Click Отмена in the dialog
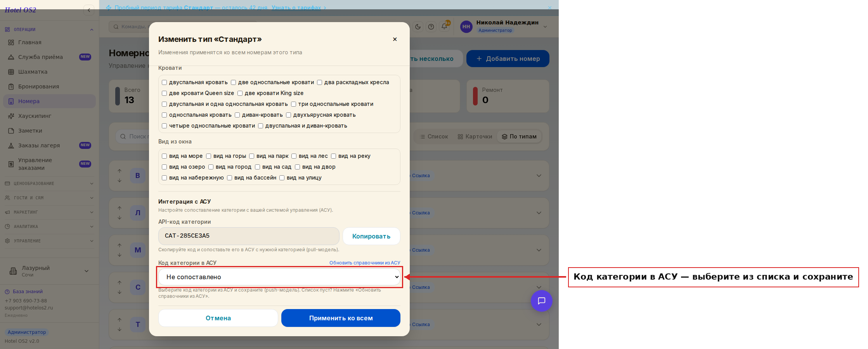This screenshot has height=349, width=868. [x=218, y=318]
